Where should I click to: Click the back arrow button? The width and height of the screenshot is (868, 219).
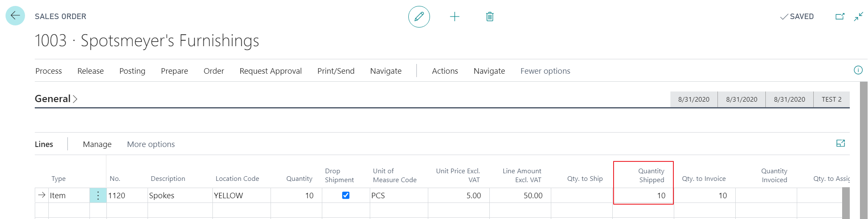pyautogui.click(x=15, y=16)
